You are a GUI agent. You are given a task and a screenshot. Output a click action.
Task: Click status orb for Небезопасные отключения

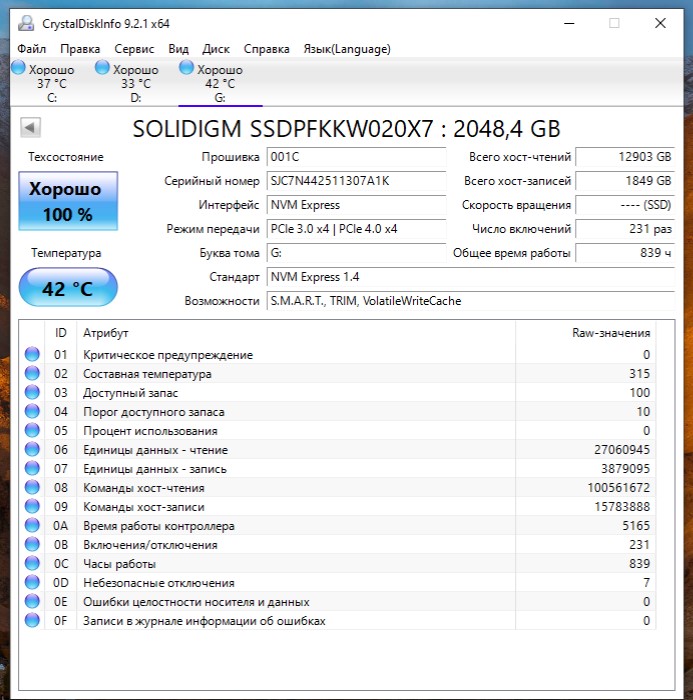[x=32, y=582]
